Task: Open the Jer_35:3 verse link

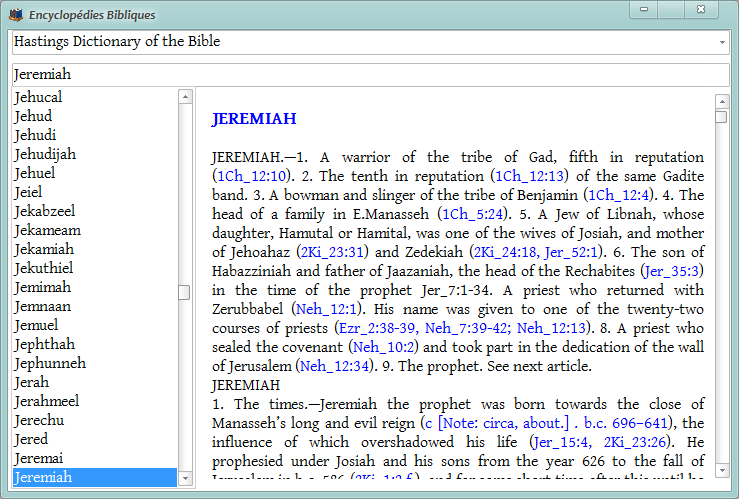Action: click(x=672, y=271)
